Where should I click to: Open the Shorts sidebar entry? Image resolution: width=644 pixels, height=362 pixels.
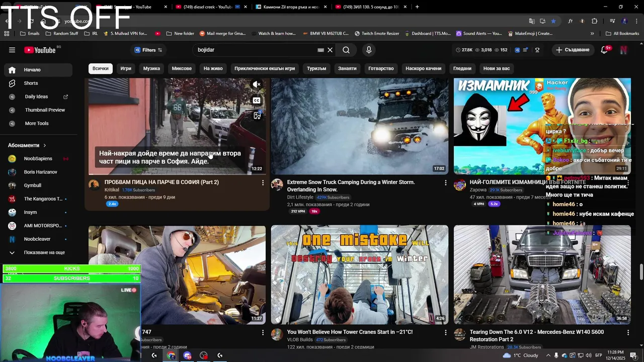pyautogui.click(x=38, y=83)
